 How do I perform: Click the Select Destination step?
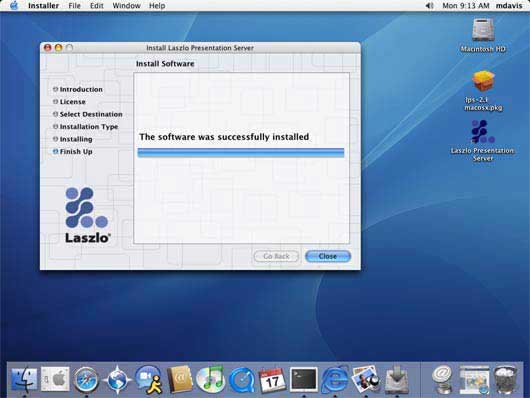tap(88, 114)
